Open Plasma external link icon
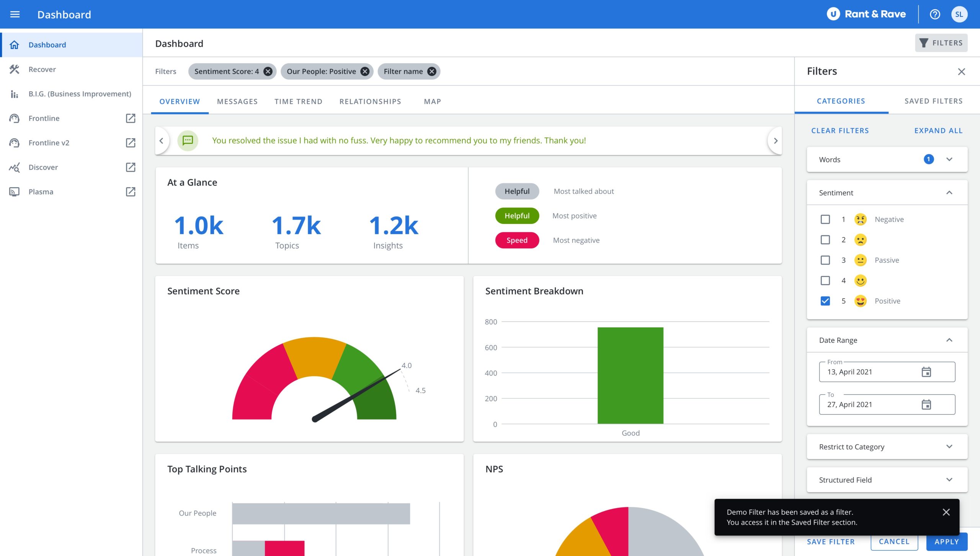This screenshot has height=556, width=980. [131, 192]
